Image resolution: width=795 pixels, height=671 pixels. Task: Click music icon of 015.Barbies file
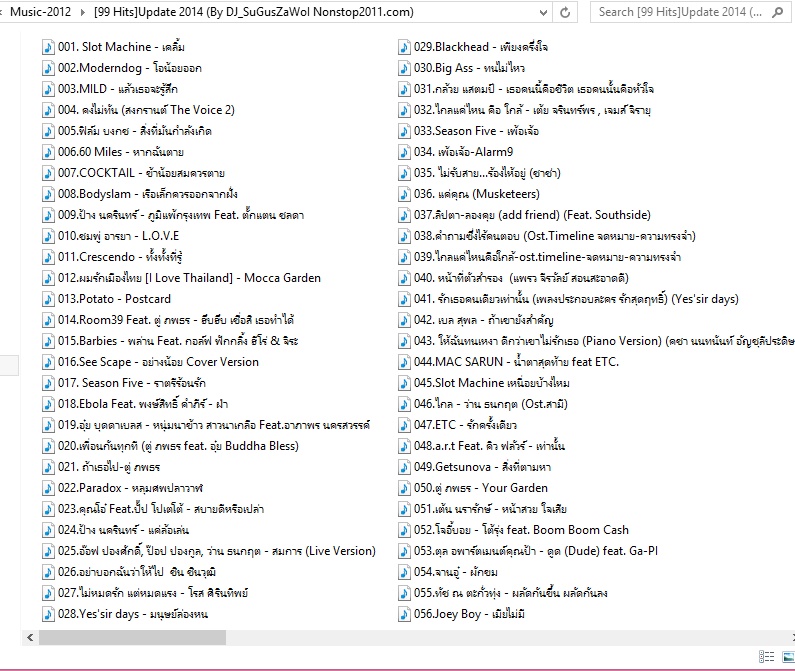(x=48, y=341)
